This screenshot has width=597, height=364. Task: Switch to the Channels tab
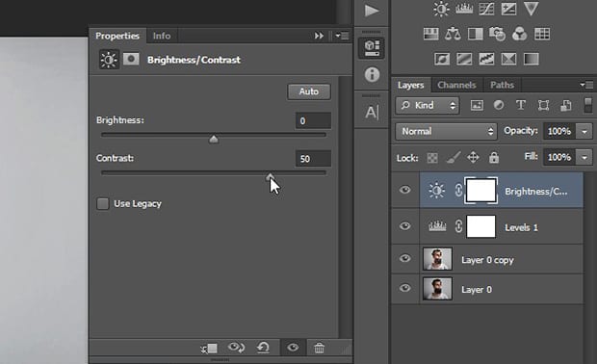pos(456,85)
